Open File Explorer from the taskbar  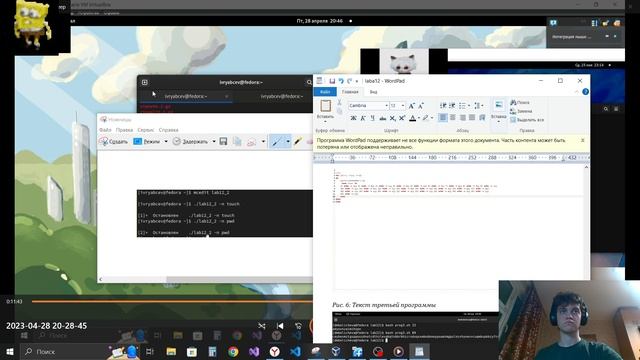(171, 351)
